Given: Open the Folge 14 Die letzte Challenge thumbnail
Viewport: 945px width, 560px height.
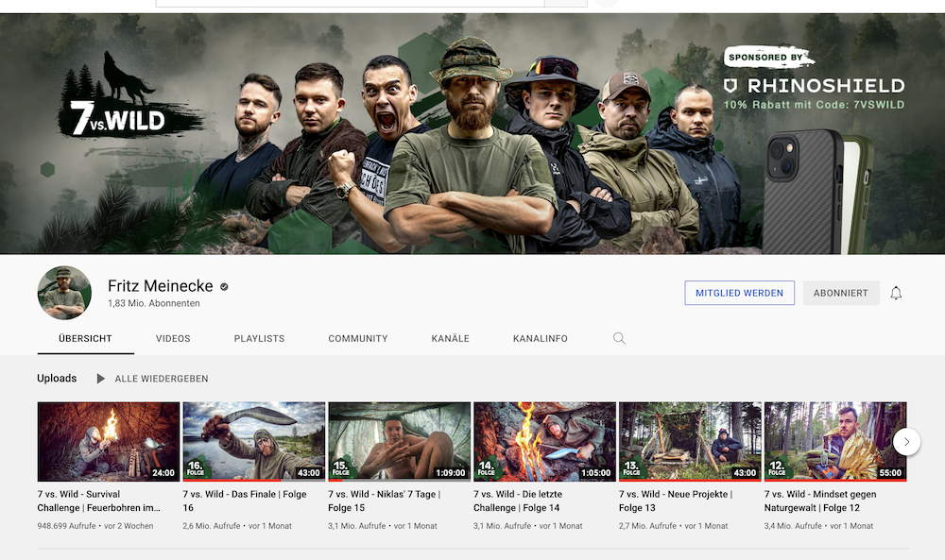Looking at the screenshot, I should (545, 441).
